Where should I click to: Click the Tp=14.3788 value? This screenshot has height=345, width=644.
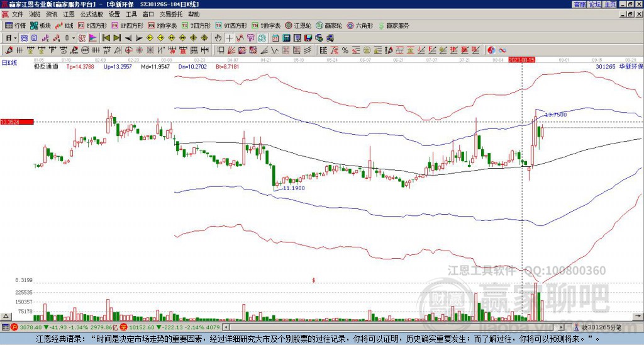[x=80, y=66]
